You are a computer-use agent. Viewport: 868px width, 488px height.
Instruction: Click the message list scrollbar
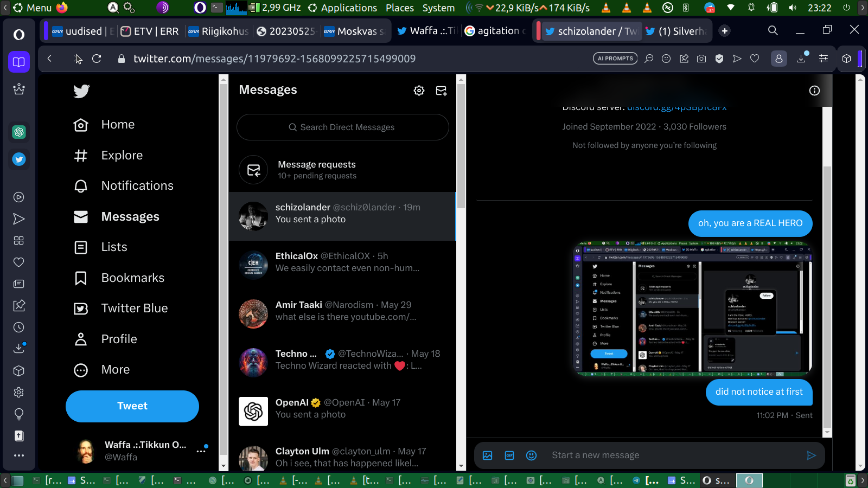tap(461, 146)
